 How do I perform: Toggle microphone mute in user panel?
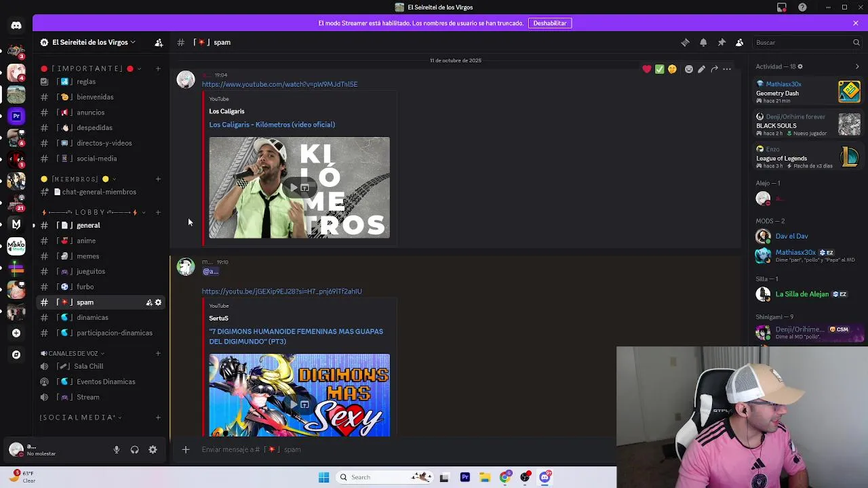pos(117,449)
